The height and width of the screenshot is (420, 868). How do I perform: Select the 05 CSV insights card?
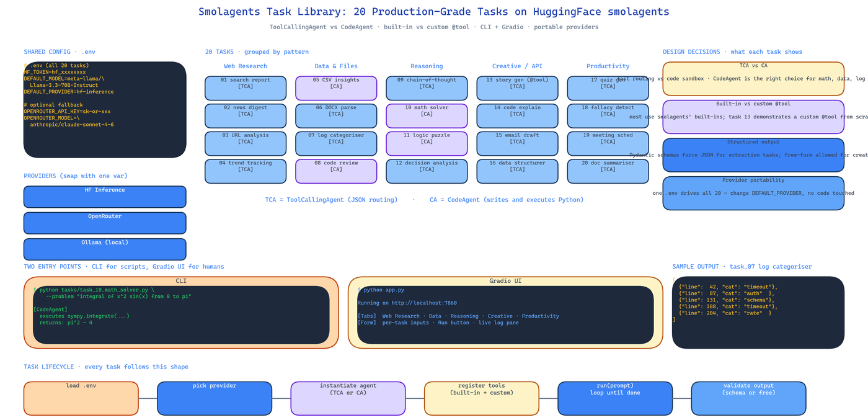point(336,88)
